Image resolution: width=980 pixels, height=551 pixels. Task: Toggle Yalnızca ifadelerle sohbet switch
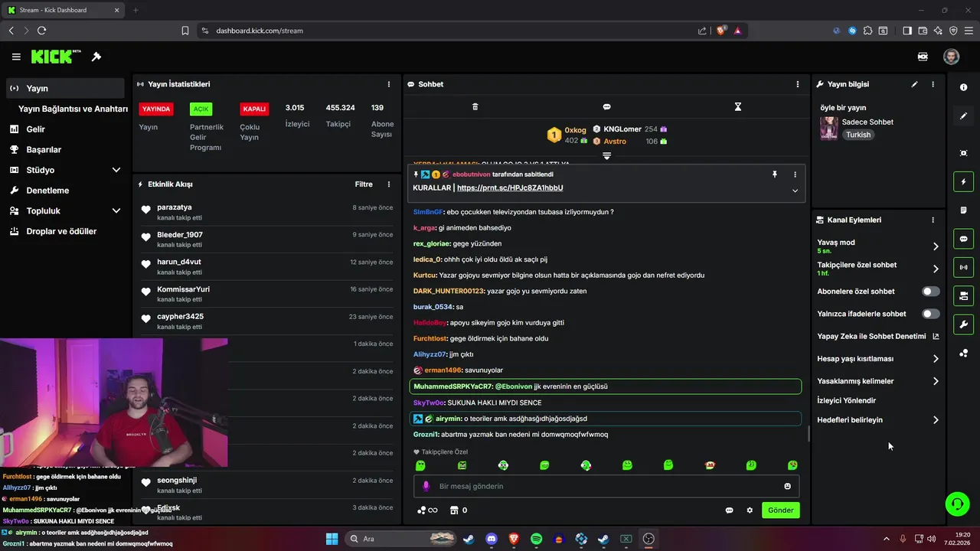coord(931,314)
